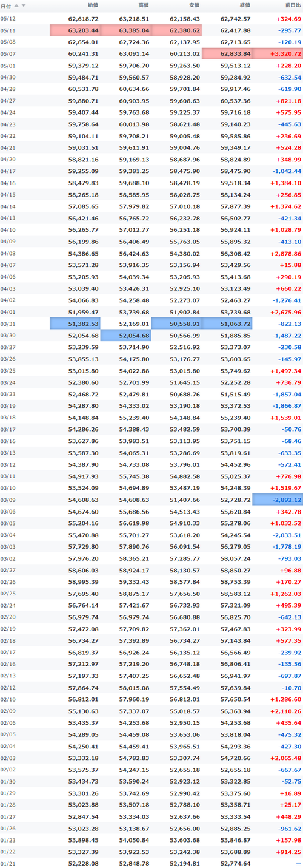
Task: Select the change value -50.76
Action: coord(291,429)
